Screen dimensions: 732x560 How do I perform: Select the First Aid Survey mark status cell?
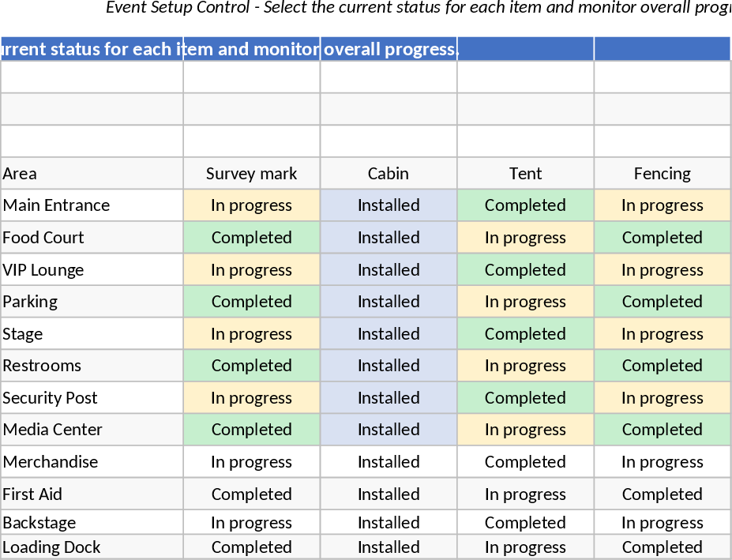pos(251,494)
